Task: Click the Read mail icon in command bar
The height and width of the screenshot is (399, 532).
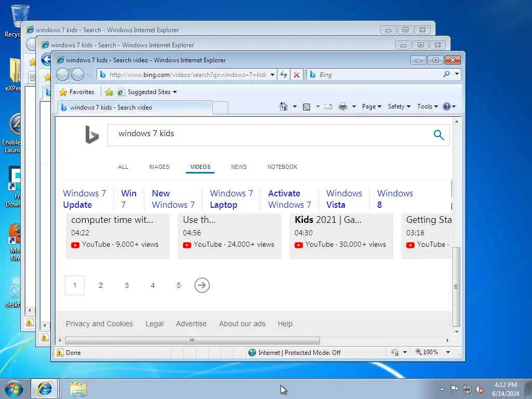Action: pos(328,107)
